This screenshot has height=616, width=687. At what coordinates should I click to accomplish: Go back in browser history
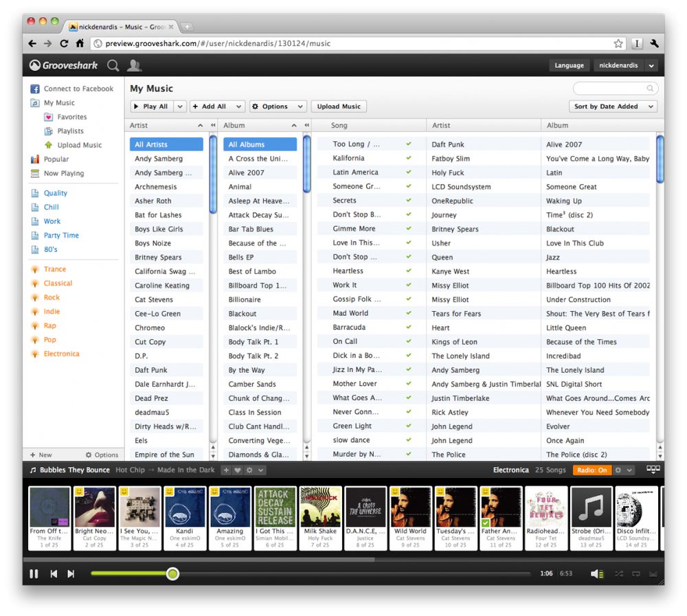(32, 43)
